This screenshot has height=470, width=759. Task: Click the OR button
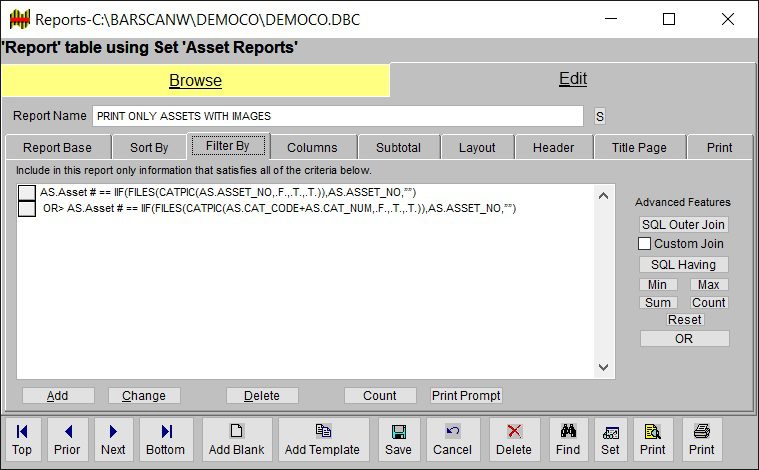point(684,339)
